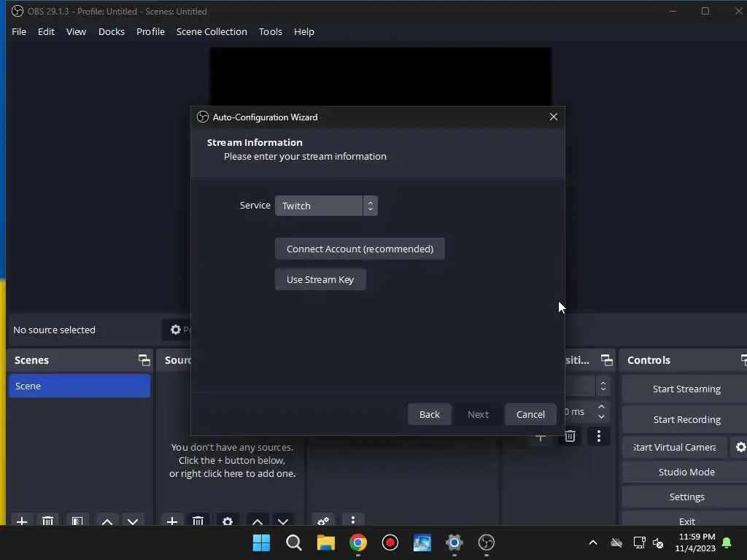Open advanced audio properties gears icon
Screen dimensions: 747x560
tap(323, 521)
